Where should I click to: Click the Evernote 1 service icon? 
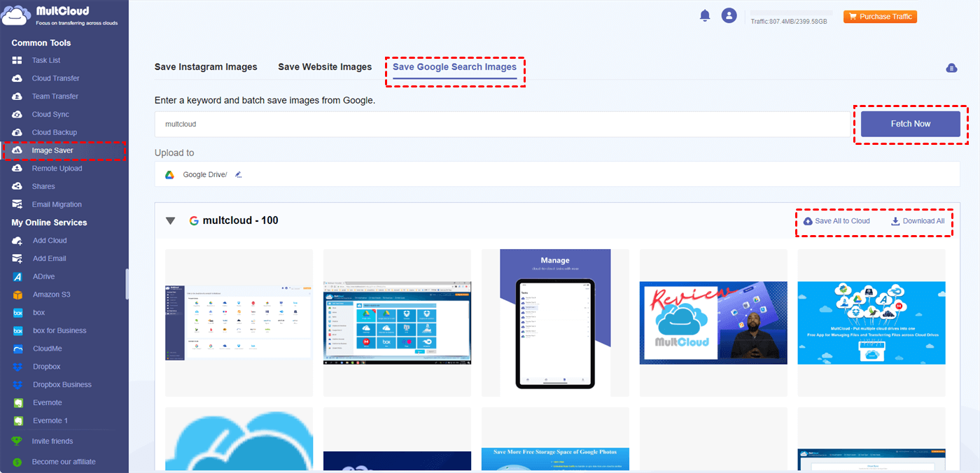coord(18,421)
